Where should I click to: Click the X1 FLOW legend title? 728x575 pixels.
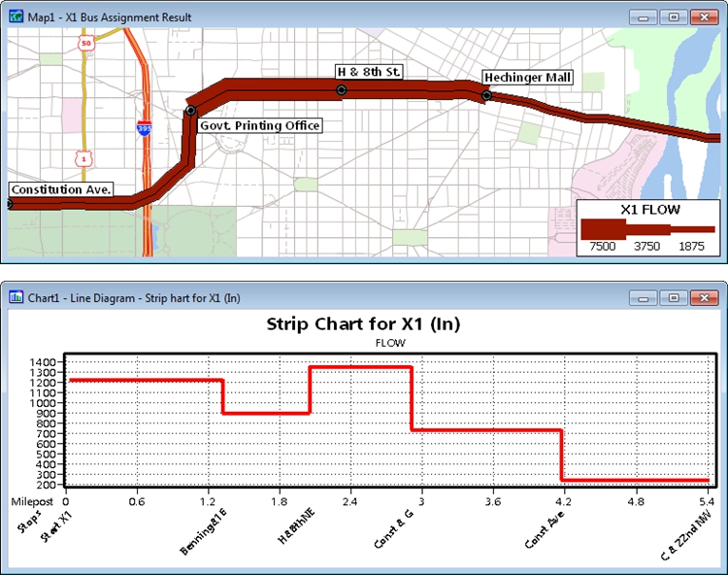pyautogui.click(x=649, y=209)
